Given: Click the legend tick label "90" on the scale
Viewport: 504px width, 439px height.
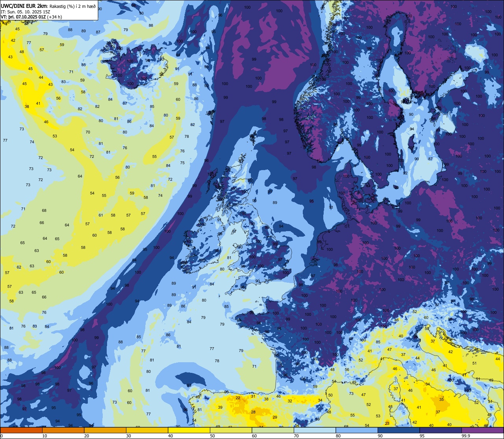Looking at the screenshot, I should click(x=380, y=436).
